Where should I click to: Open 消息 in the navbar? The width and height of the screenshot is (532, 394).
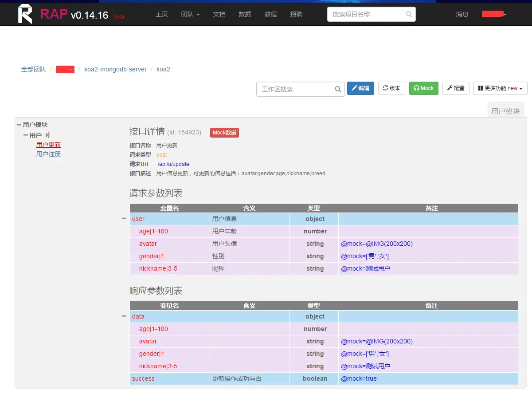[462, 14]
